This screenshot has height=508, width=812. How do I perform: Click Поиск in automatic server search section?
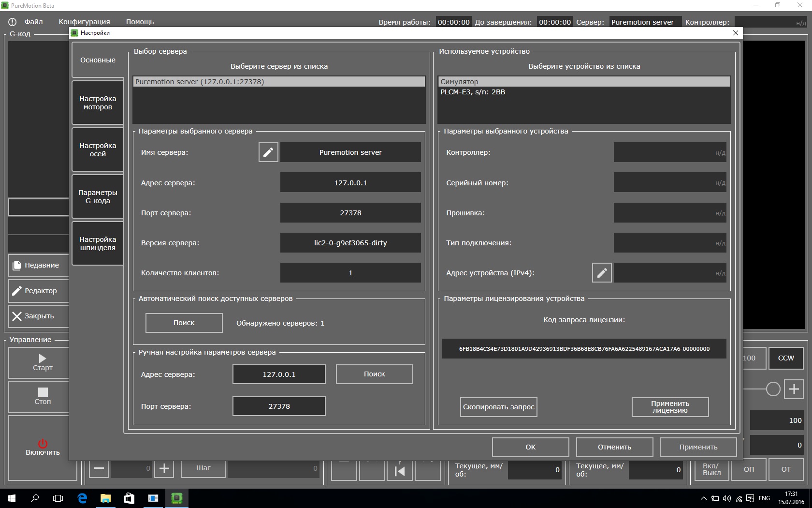(x=184, y=323)
